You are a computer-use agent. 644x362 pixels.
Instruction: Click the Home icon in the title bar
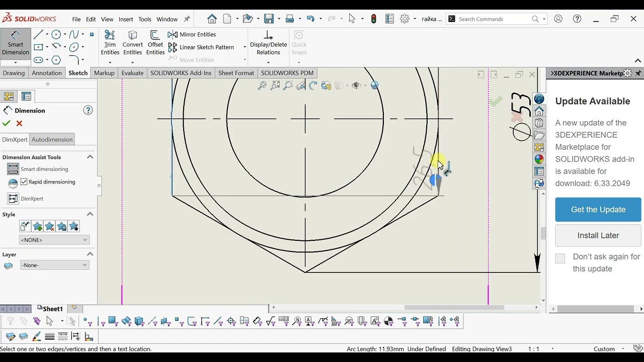tap(212, 19)
